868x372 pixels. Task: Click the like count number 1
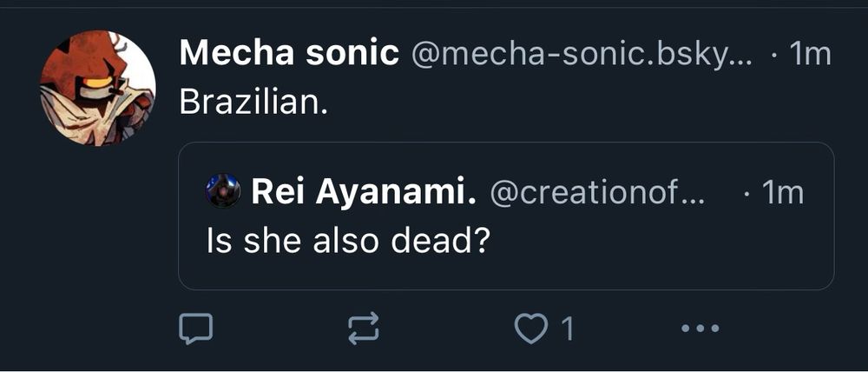[567, 329]
